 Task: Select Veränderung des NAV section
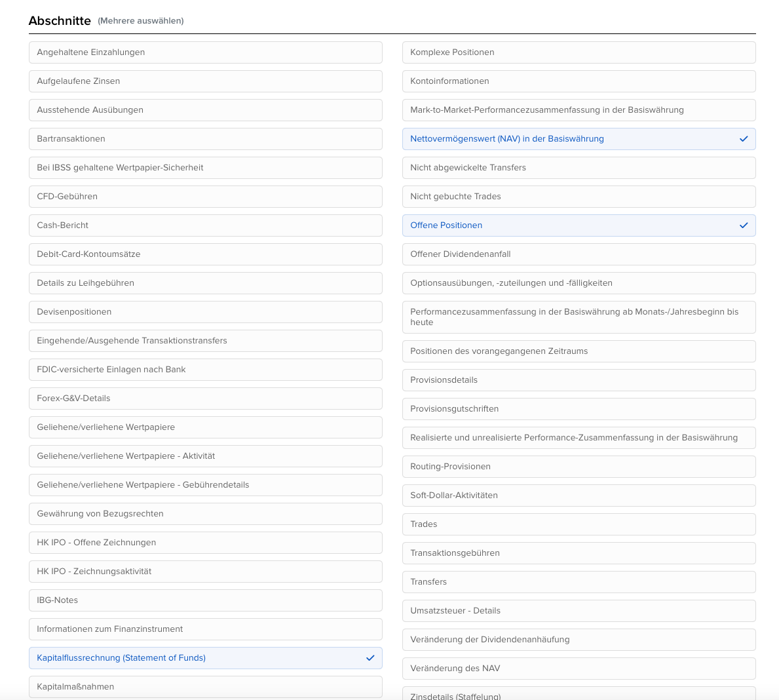579,668
